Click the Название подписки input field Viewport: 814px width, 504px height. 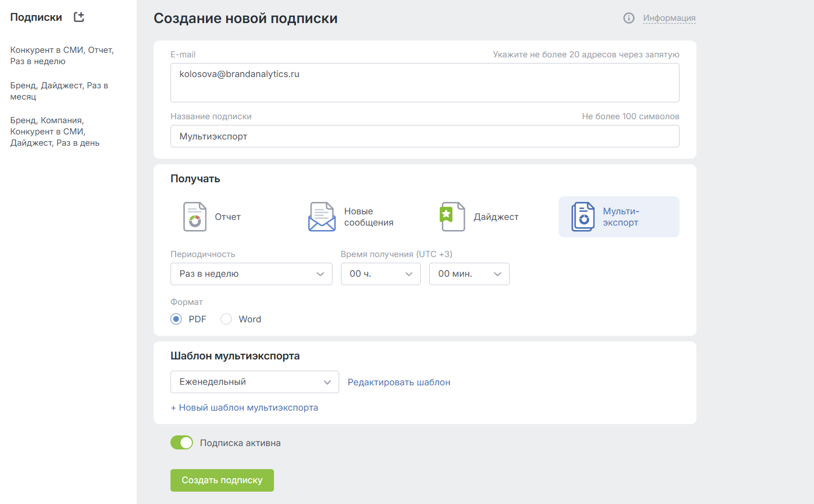click(425, 136)
